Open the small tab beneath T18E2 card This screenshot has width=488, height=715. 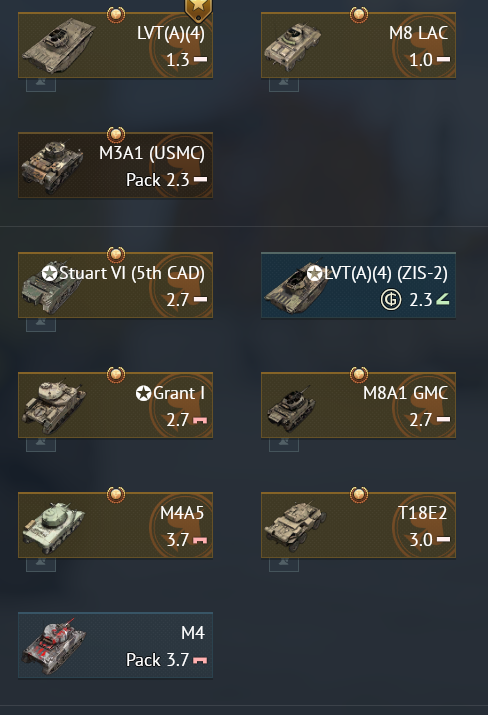pos(284,565)
